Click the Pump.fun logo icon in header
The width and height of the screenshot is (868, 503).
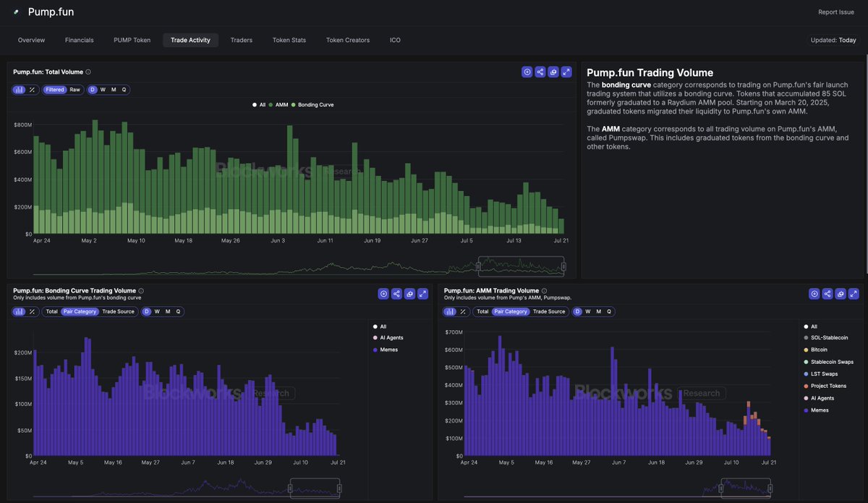click(17, 12)
